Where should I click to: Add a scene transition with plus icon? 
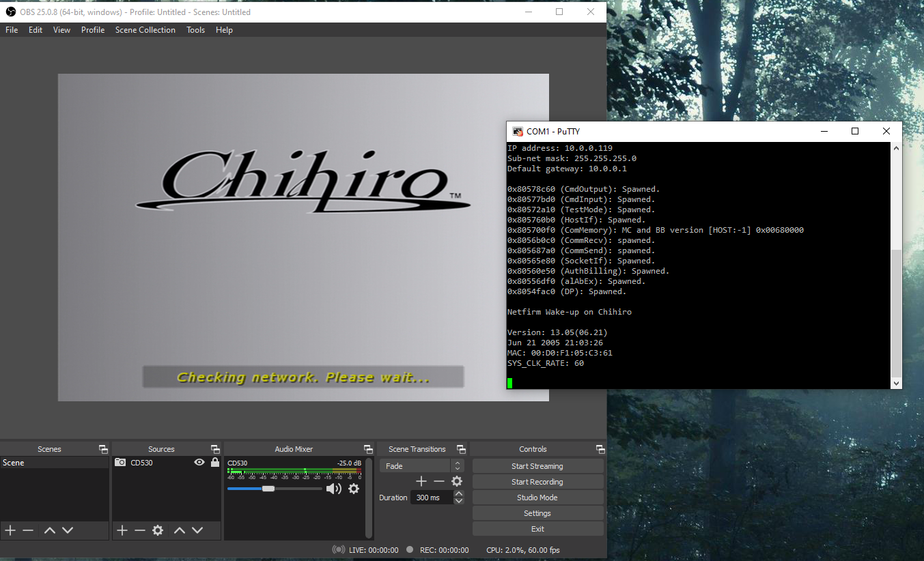[x=421, y=481]
